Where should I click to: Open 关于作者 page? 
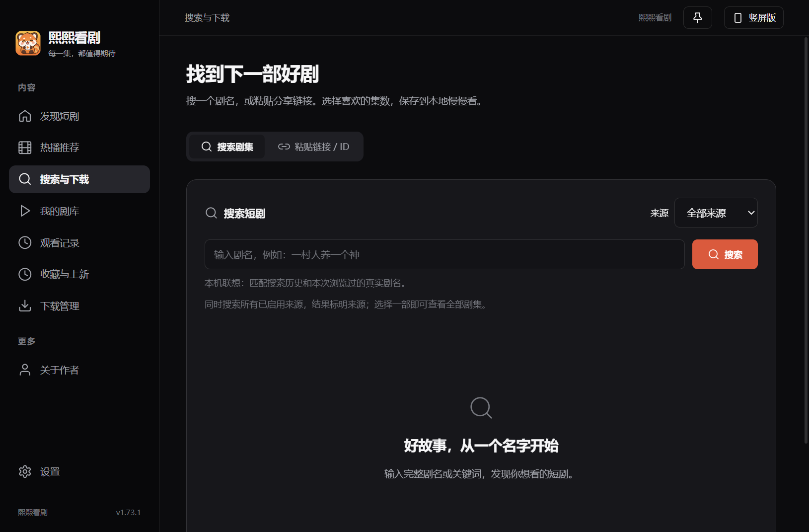point(79,370)
